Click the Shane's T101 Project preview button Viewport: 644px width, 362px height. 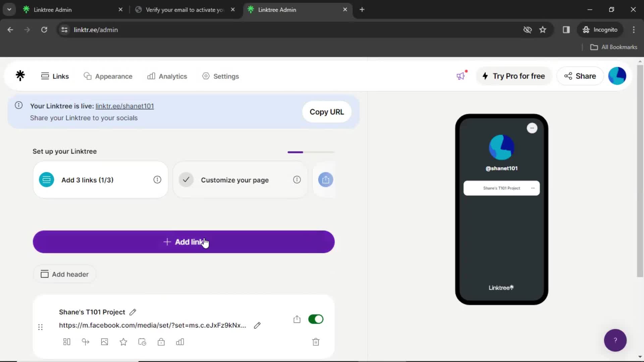(501, 188)
